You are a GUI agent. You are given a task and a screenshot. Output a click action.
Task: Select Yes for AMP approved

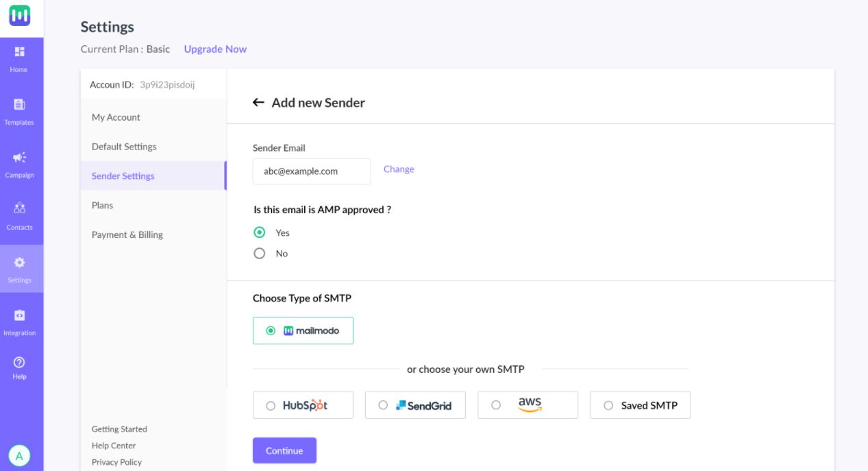[x=259, y=232]
